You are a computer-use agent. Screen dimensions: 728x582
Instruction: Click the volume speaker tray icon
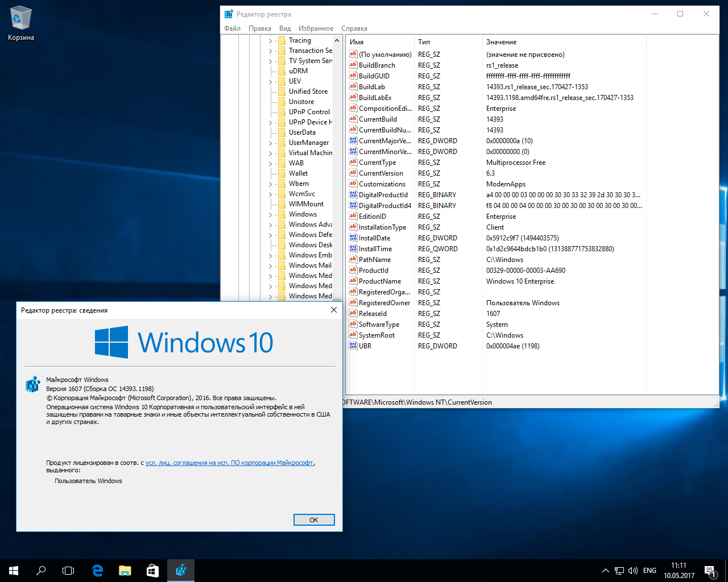click(x=632, y=571)
